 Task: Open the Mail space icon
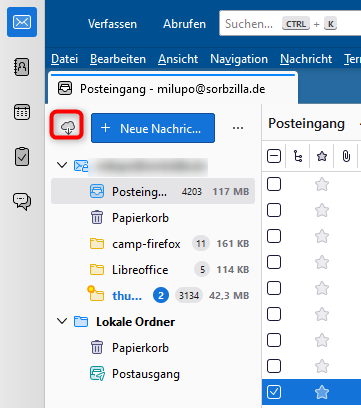(22, 22)
